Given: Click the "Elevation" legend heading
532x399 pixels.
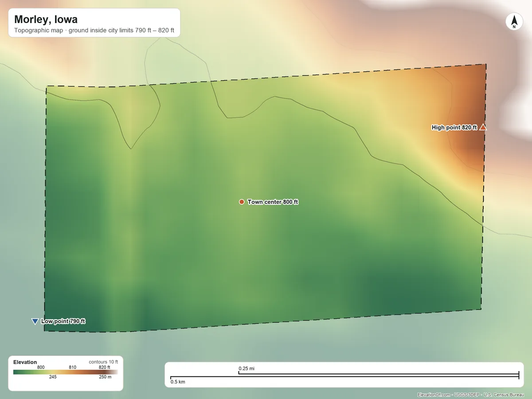Looking at the screenshot, I should pyautogui.click(x=25, y=362).
